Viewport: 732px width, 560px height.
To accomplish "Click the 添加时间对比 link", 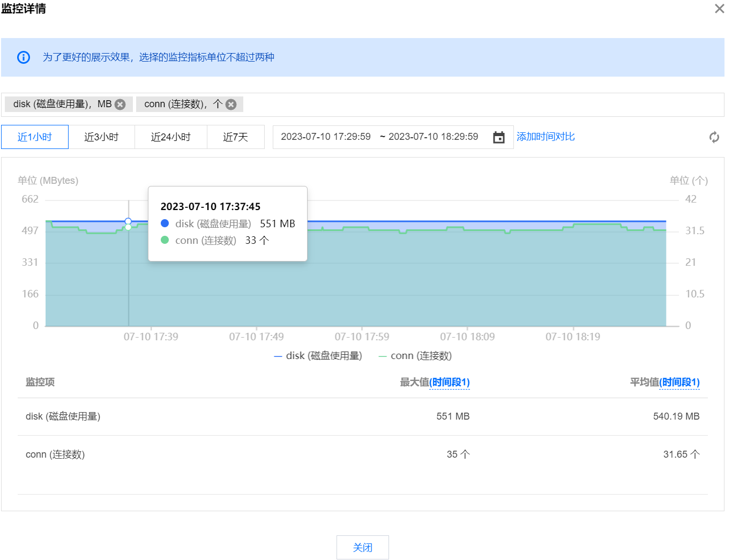I will pos(546,137).
